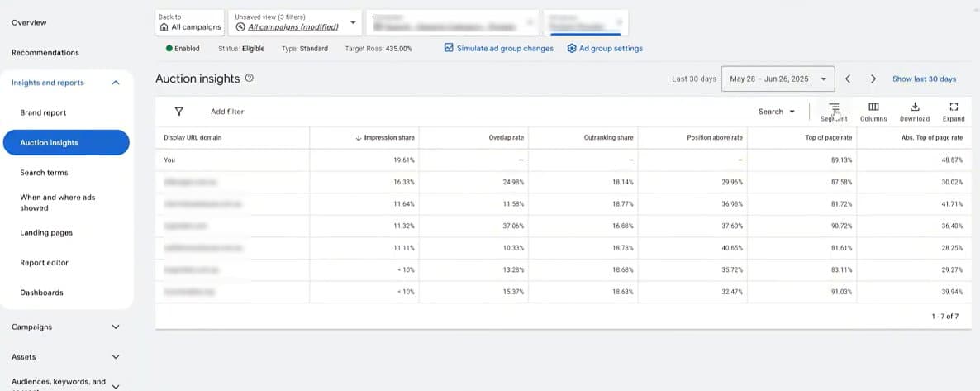Screen dimensions: 980x391
Task: Click Show last 30 days link
Action: 924,79
